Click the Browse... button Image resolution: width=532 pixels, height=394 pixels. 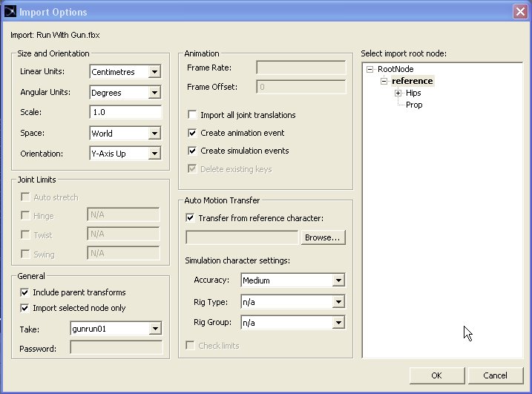(323, 237)
